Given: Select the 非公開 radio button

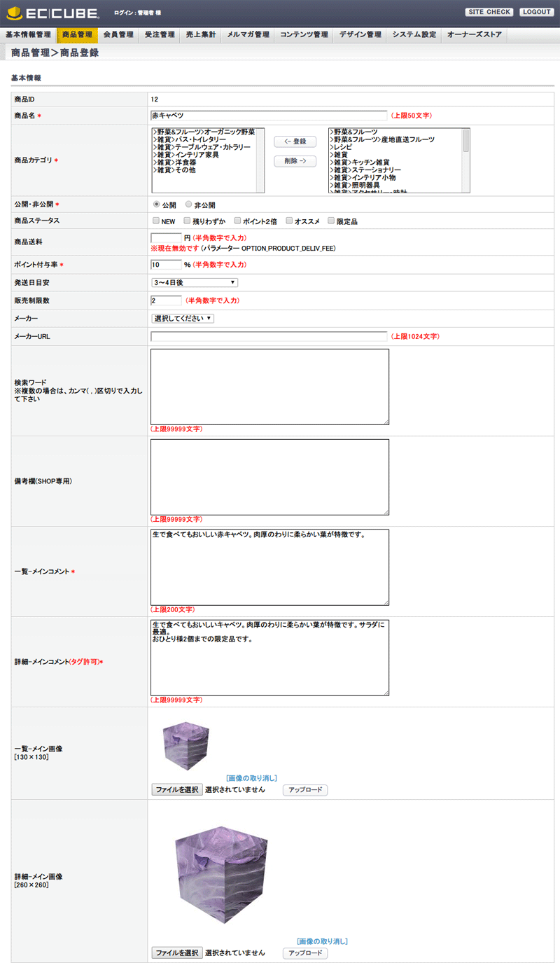Looking at the screenshot, I should (x=188, y=205).
